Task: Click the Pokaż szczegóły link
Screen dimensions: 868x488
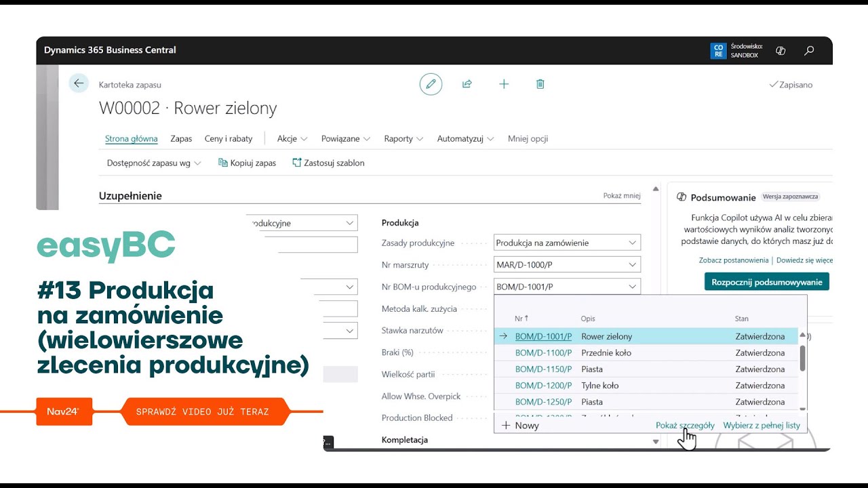Action: point(685,426)
